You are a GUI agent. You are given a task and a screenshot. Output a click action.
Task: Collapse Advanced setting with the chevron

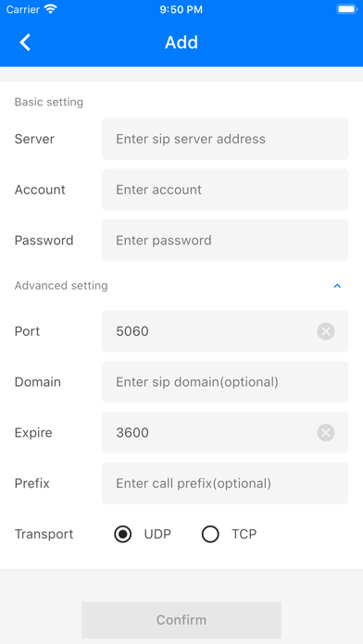(x=337, y=285)
